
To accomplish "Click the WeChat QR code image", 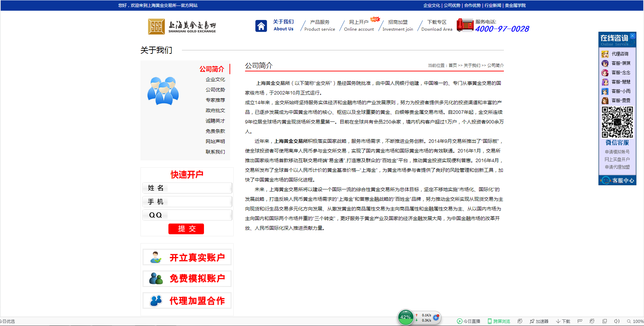I will pos(617,122).
